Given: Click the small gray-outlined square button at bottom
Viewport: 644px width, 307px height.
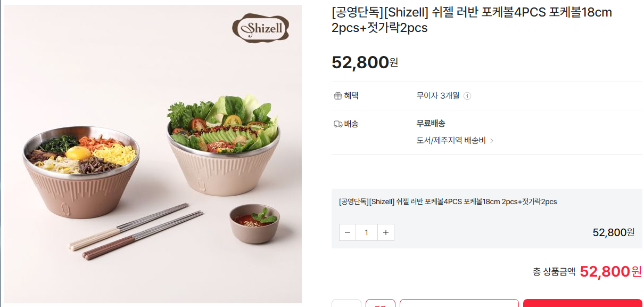Looking at the screenshot, I should (346, 303).
